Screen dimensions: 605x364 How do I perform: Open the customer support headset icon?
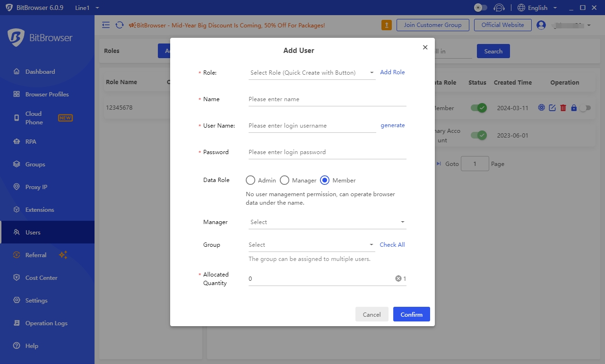[499, 8]
